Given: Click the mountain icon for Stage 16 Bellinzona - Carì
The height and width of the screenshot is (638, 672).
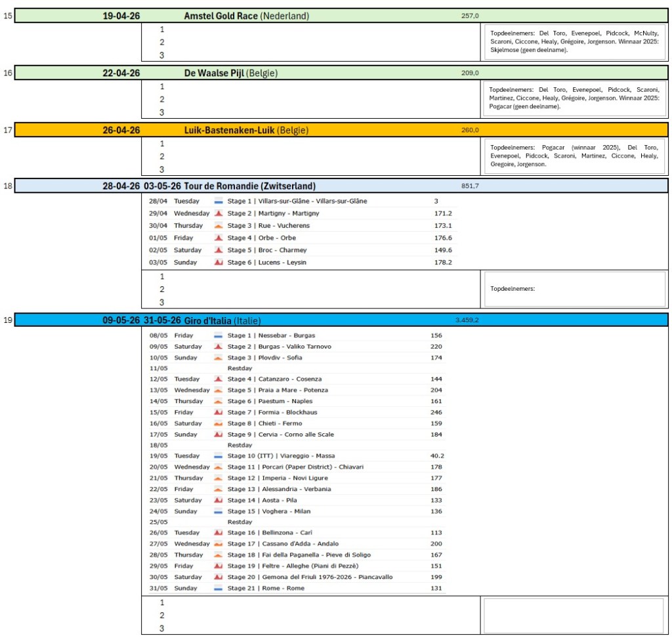Looking at the screenshot, I should 218,533.
